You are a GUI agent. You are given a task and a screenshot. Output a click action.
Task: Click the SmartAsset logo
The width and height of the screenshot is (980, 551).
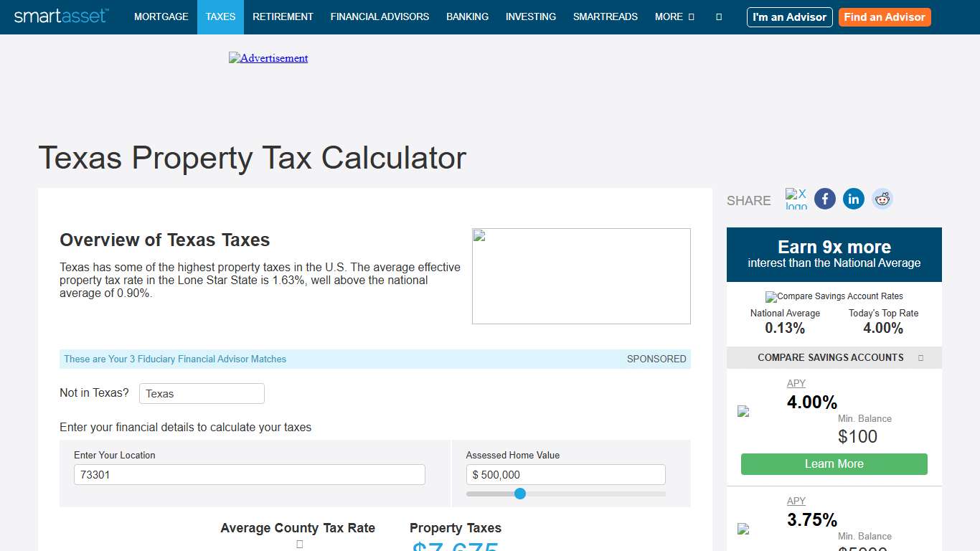[60, 17]
